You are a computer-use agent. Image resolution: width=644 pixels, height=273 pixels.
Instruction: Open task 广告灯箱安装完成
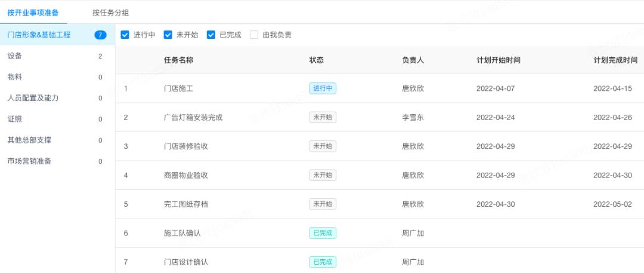193,117
